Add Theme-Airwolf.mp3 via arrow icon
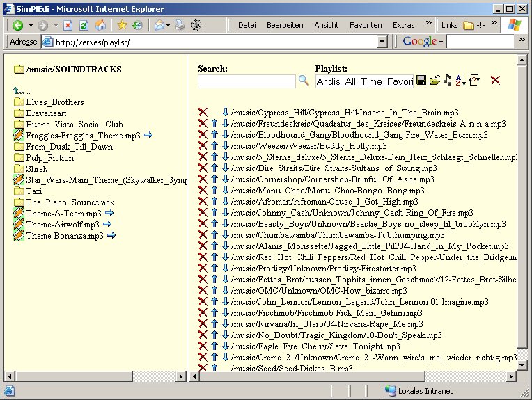 coord(107,224)
